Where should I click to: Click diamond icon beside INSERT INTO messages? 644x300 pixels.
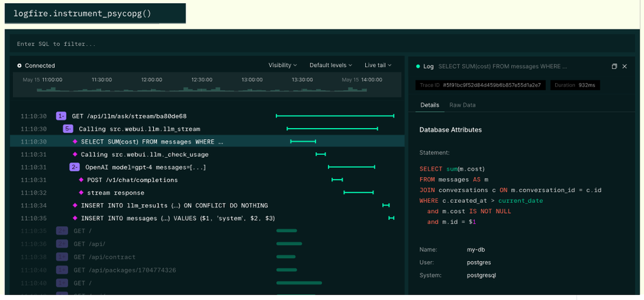pyautogui.click(x=75, y=218)
